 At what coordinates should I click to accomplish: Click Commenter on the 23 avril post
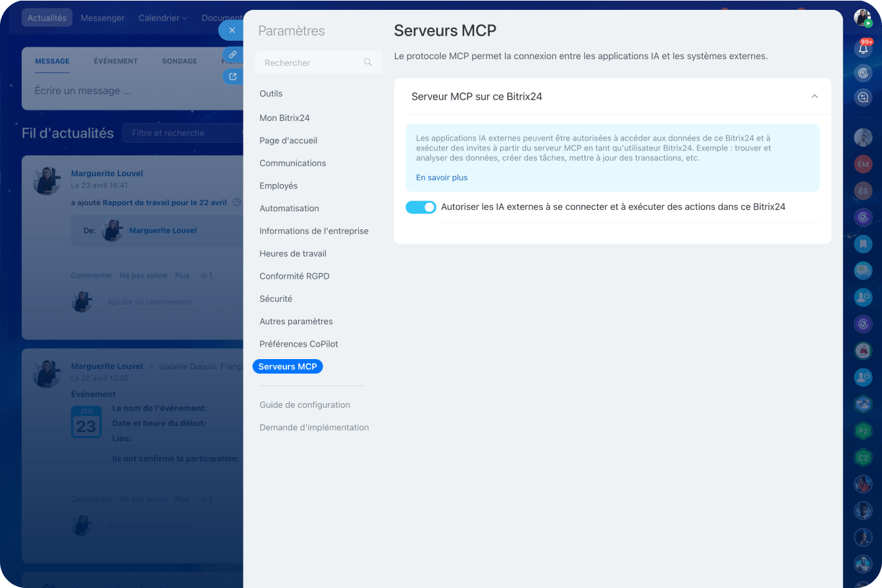pos(91,276)
